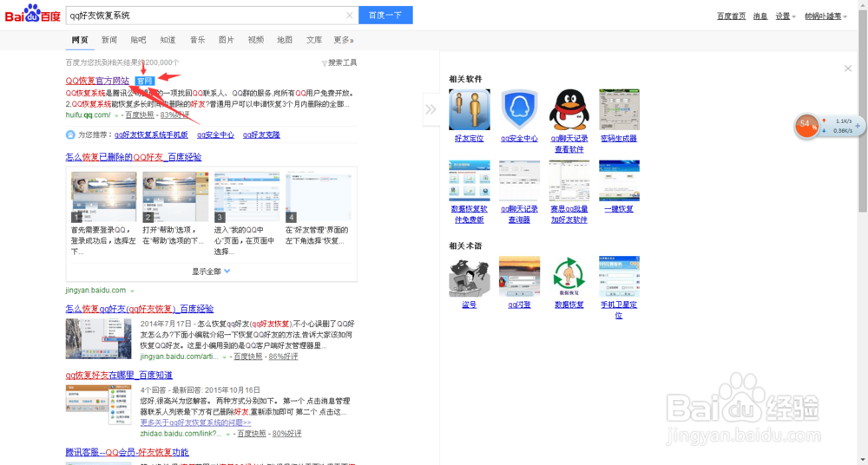This screenshot has width=868, height=465.
Task: Open the qq归登 related term image
Action: point(519,276)
